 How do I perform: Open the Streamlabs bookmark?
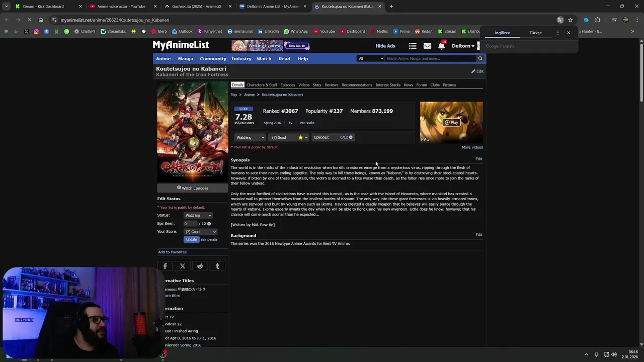pyautogui.click(x=113, y=31)
